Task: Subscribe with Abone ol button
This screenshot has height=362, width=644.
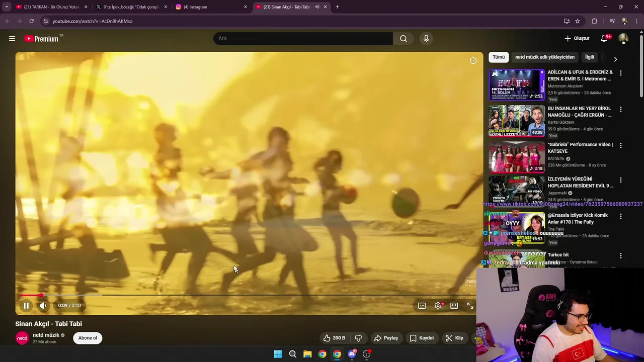Action: coord(88,338)
